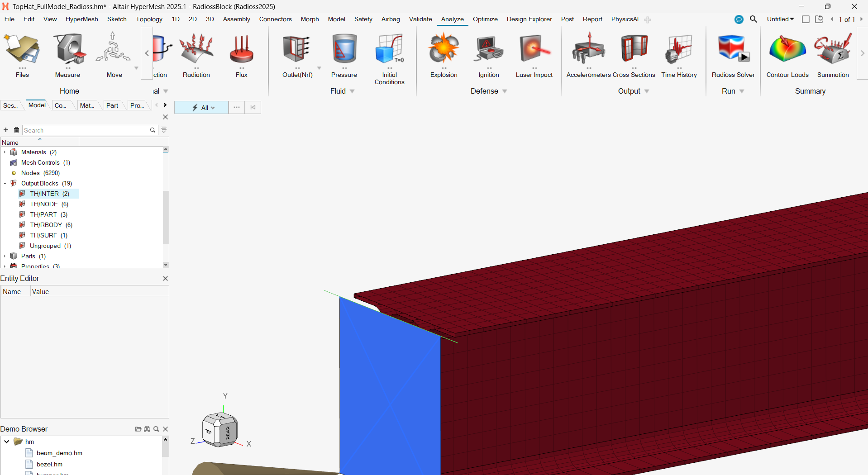Select the Laser Impact tool
Screen dimensions: 868x475
534,55
